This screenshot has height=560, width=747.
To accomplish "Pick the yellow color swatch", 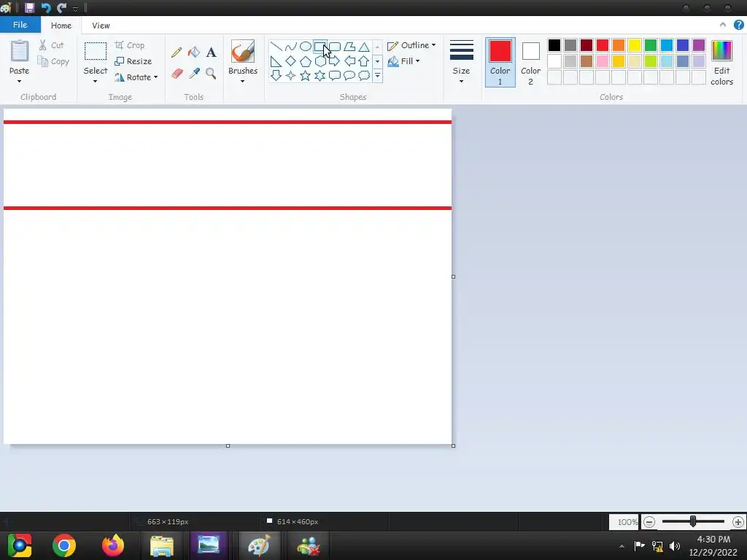I will (635, 44).
